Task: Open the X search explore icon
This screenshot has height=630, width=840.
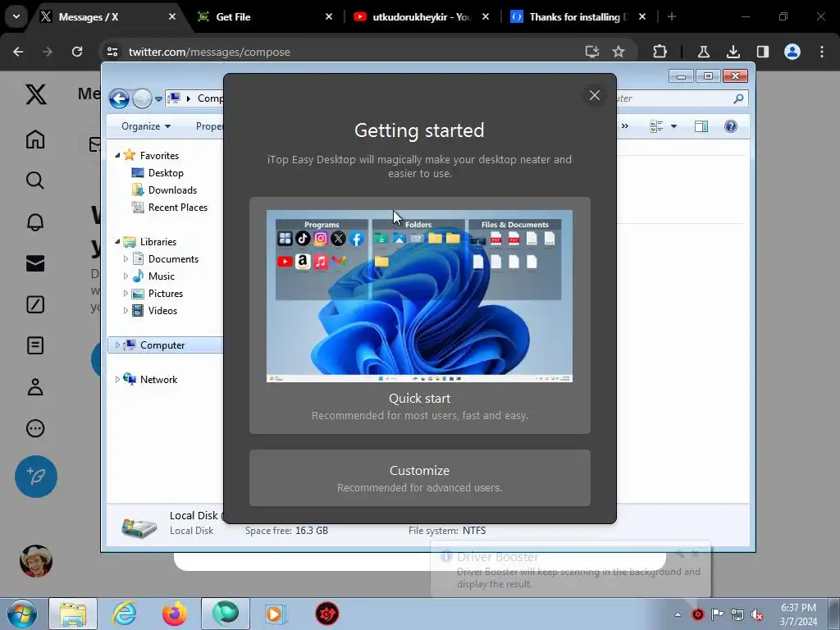Action: (x=35, y=180)
